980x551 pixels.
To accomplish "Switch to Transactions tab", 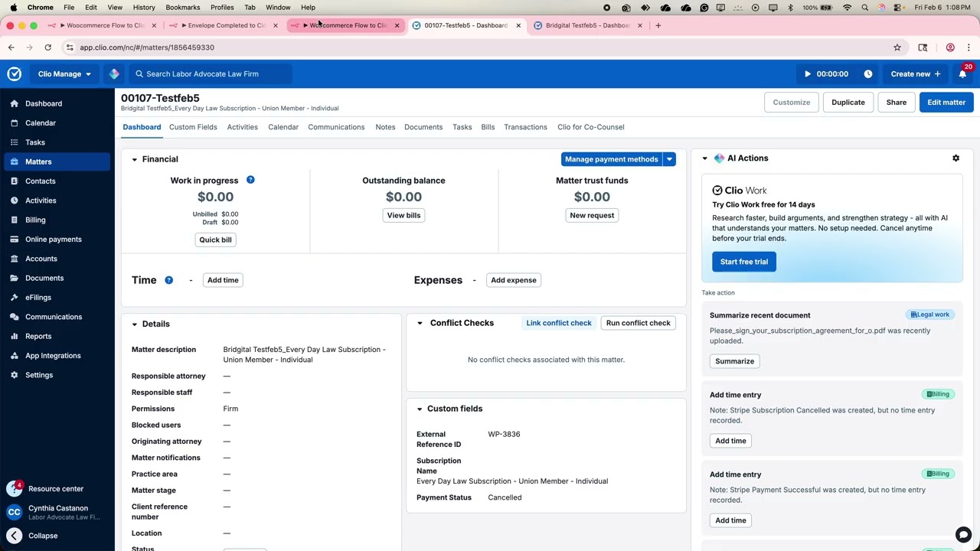I will pos(525,127).
